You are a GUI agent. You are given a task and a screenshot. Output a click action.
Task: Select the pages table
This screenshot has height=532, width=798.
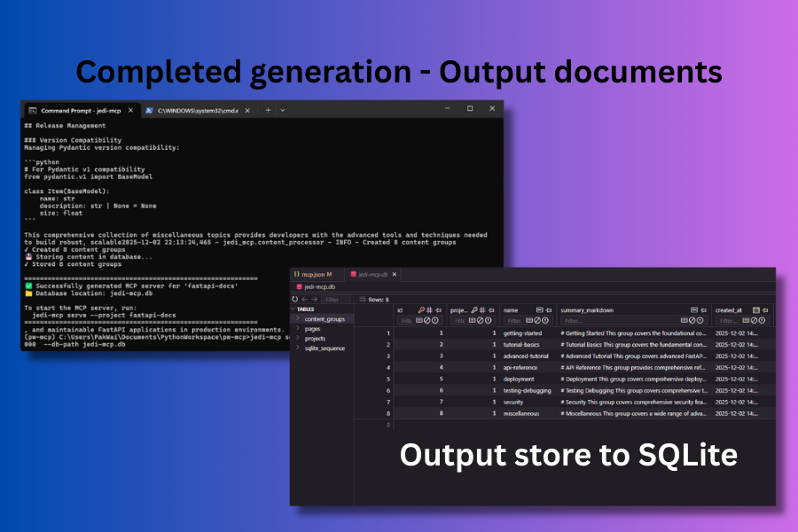(x=312, y=329)
